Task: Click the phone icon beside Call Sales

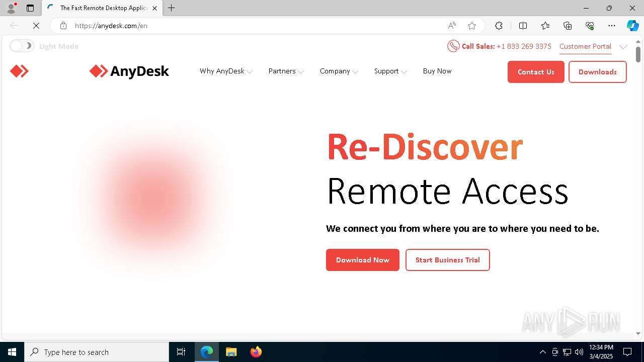Action: 453,46
